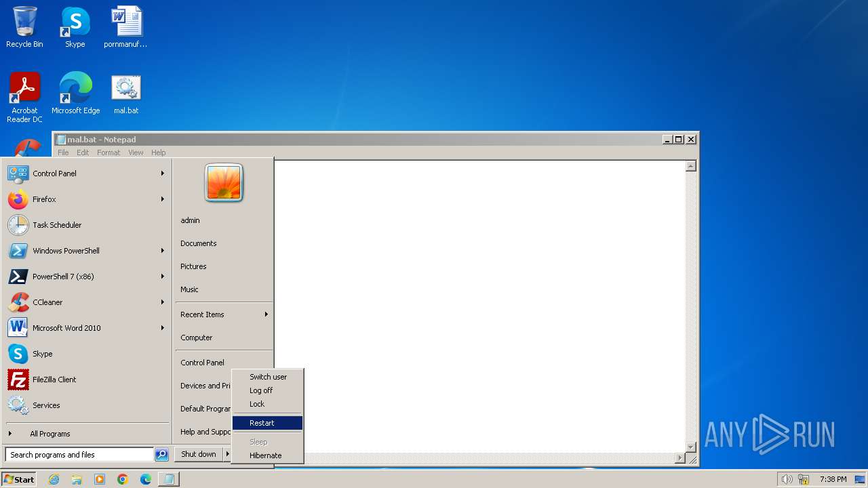Click the Shut down options arrow
Image resolution: width=868 pixels, height=488 pixels.
point(228,454)
